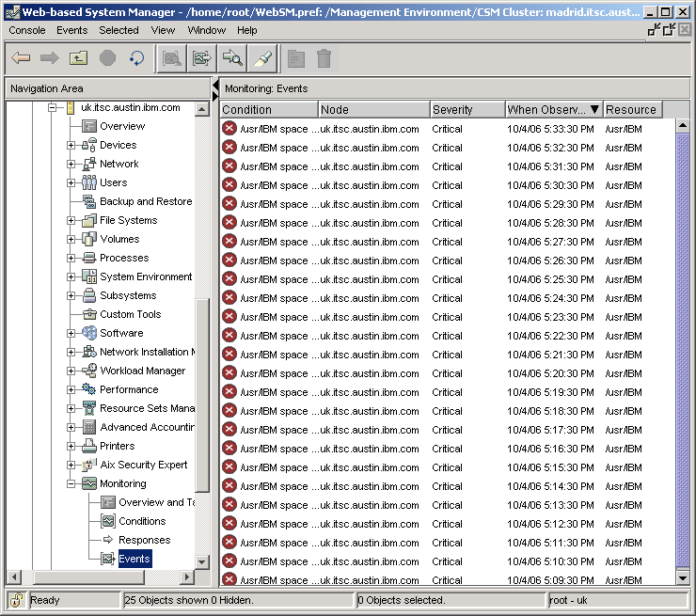696x616 pixels.
Task: Click the find magnifier arrow toolbar icon
Action: 231,58
